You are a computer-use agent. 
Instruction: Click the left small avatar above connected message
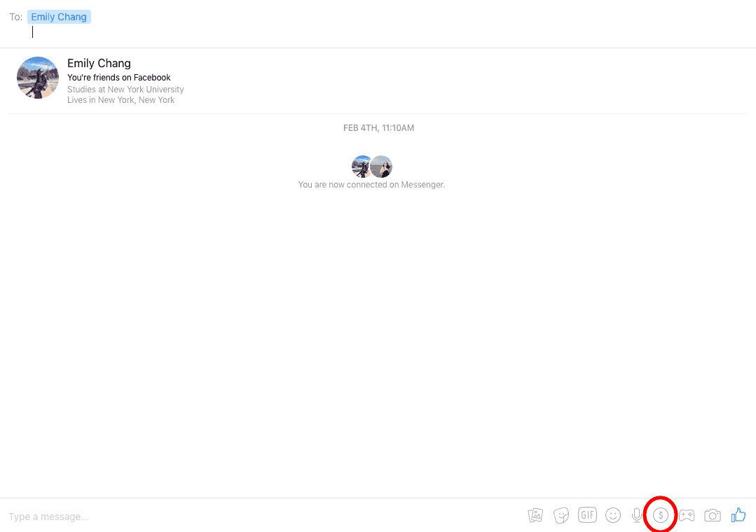[x=362, y=167]
